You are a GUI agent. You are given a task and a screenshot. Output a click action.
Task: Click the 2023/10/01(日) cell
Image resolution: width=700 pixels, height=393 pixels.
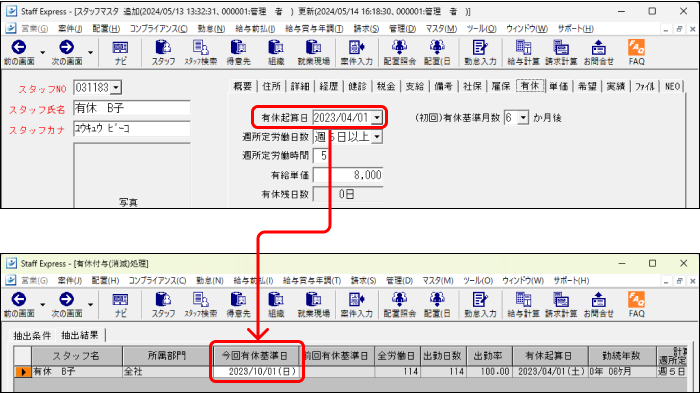(x=255, y=372)
